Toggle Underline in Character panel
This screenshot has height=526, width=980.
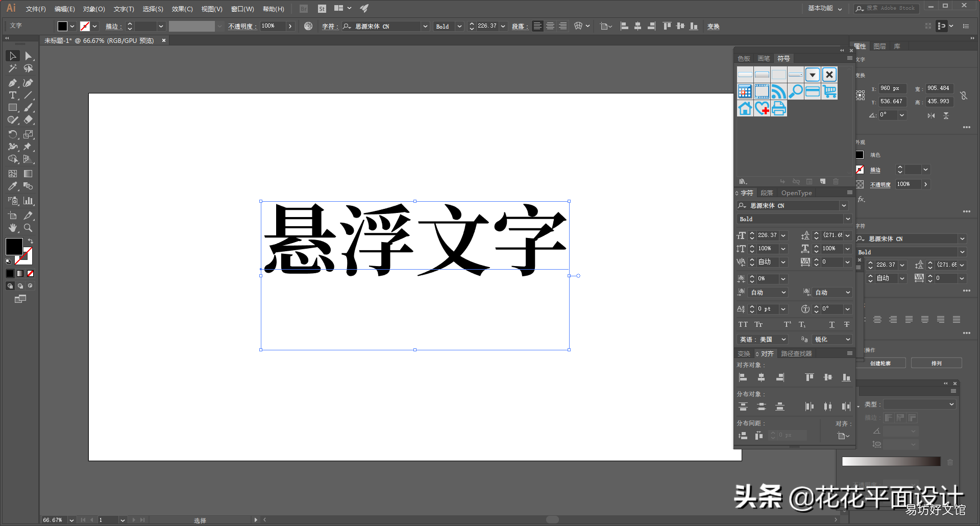coord(832,324)
